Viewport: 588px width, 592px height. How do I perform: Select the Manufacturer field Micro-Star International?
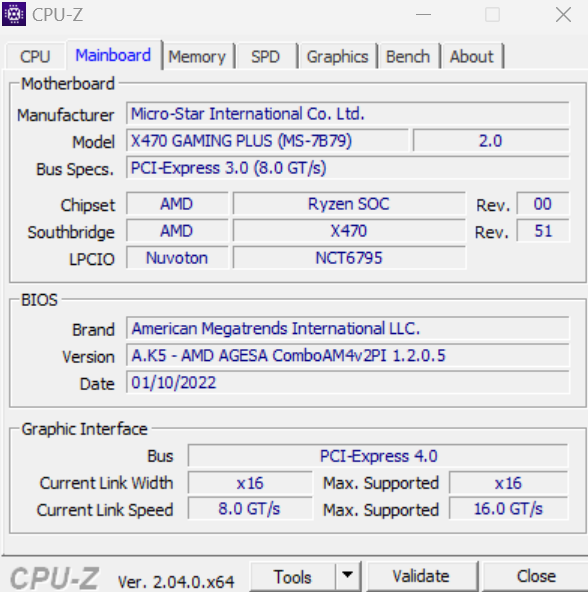pos(347,113)
